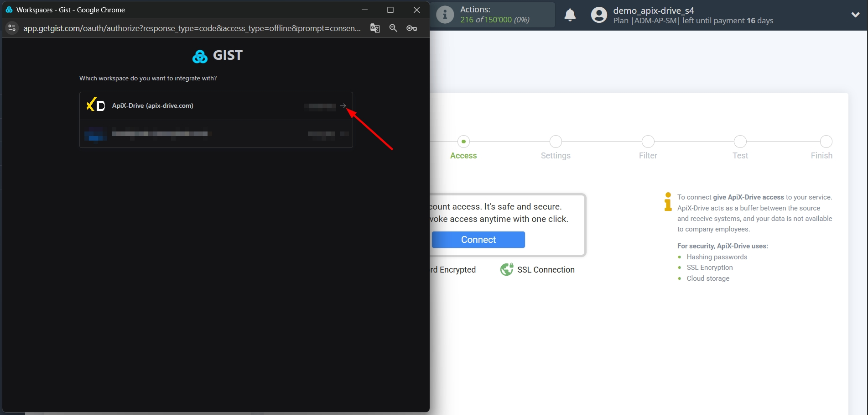The image size is (868, 415).
Task: Click the site settings icon beside the URL
Action: tap(11, 28)
